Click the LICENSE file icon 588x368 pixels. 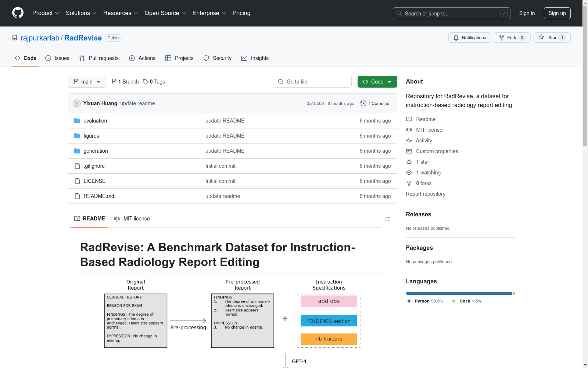point(77,181)
